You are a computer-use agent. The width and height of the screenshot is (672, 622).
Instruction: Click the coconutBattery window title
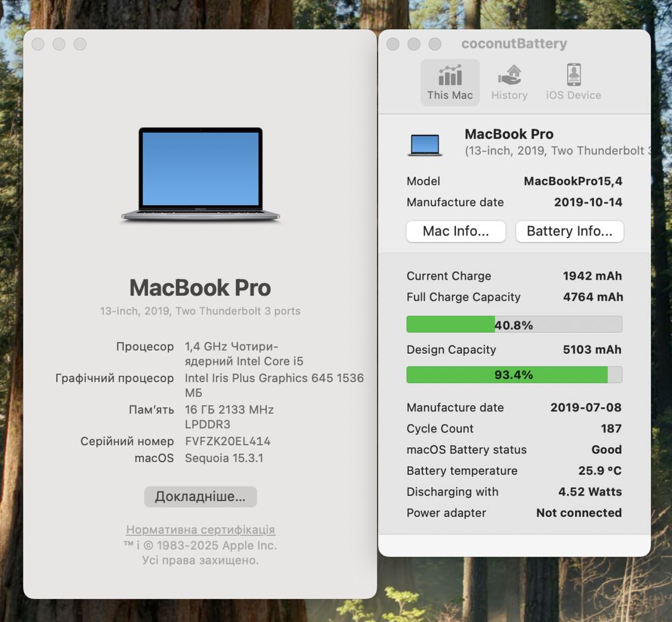pos(515,44)
